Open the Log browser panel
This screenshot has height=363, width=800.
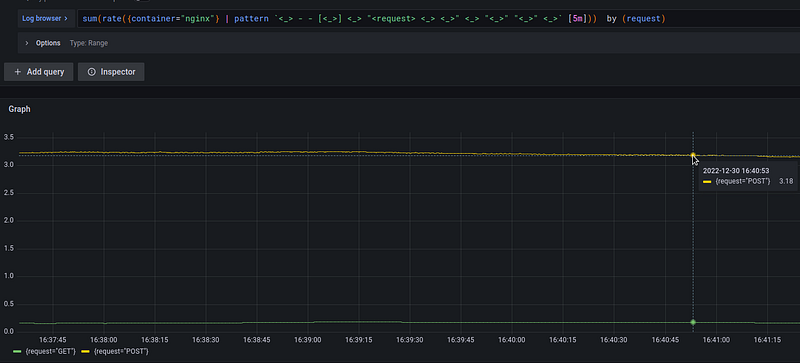[45, 18]
